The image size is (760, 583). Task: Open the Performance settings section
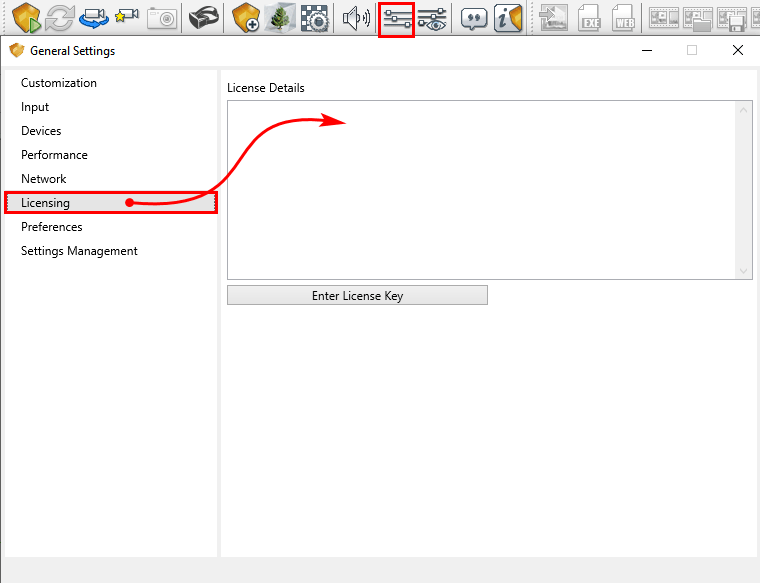point(111,155)
